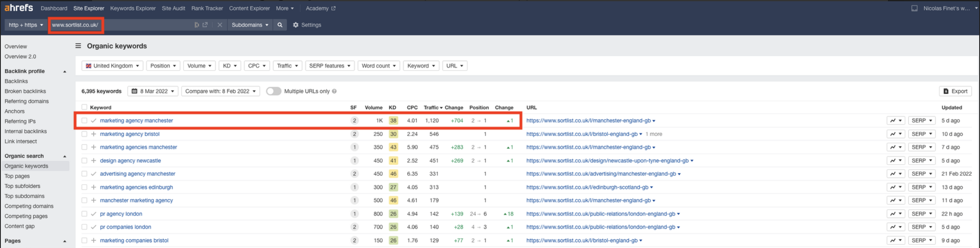This screenshot has height=248, width=980.
Task: Open the More menu
Action: click(x=285, y=8)
